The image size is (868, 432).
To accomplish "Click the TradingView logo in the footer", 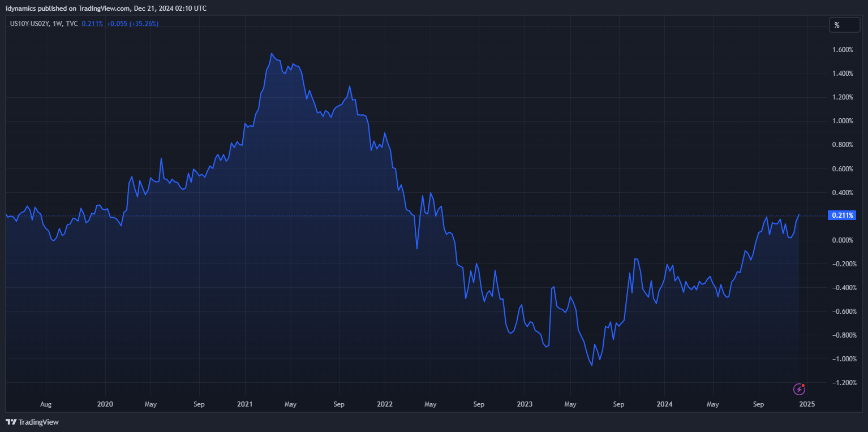I will tap(32, 422).
